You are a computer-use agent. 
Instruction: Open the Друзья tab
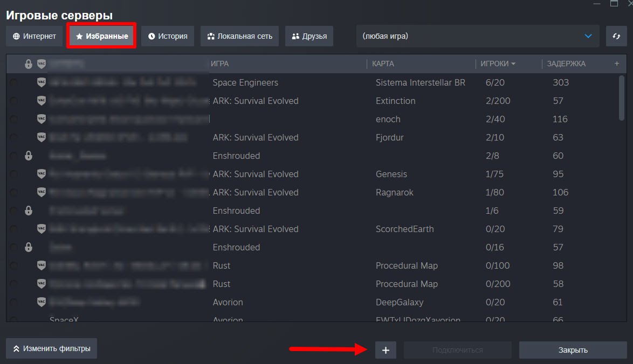[x=309, y=36]
